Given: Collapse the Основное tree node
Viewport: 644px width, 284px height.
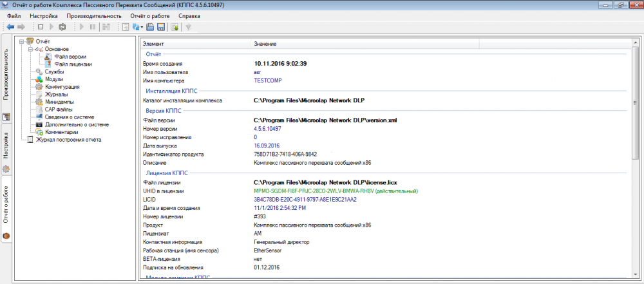Looking at the screenshot, I should 30,49.
